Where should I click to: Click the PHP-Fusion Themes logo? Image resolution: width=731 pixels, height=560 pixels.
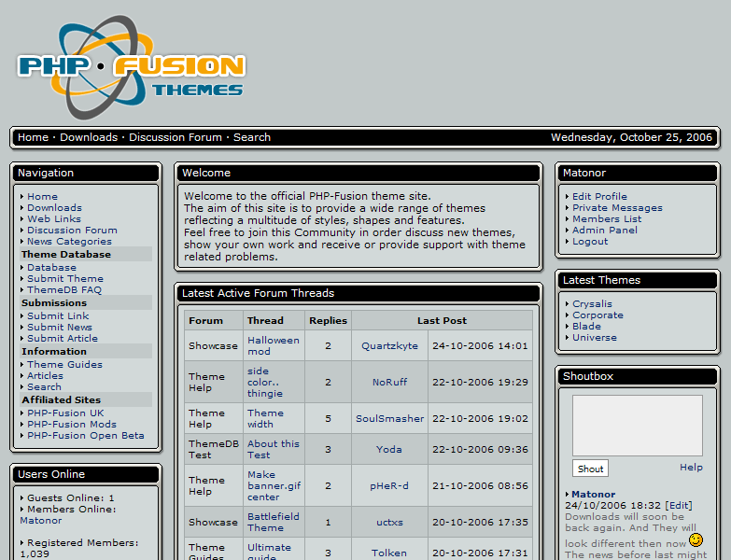[131, 66]
